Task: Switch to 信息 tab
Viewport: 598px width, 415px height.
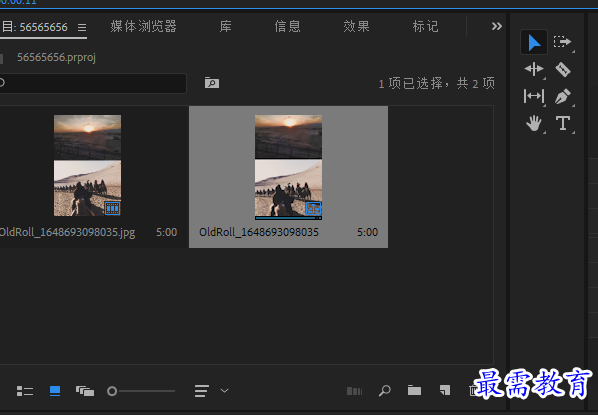Action: [288, 26]
